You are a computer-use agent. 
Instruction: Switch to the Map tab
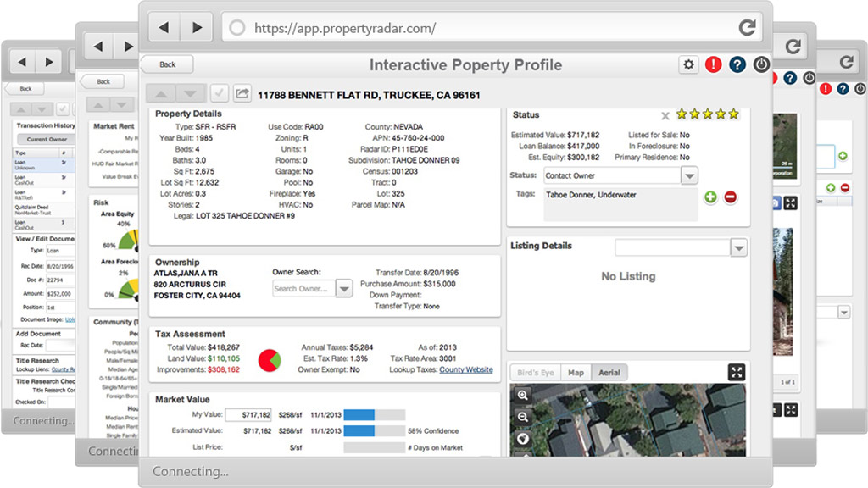pyautogui.click(x=576, y=373)
